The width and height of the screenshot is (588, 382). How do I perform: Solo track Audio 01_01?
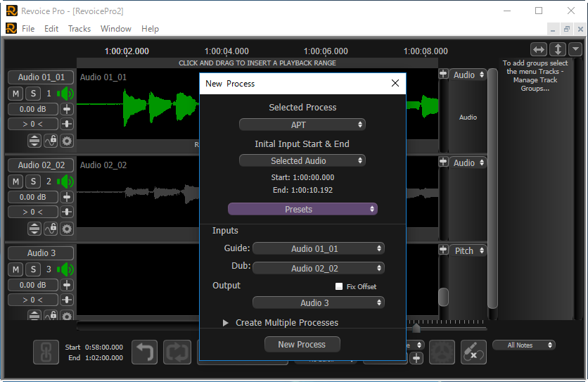coord(33,94)
